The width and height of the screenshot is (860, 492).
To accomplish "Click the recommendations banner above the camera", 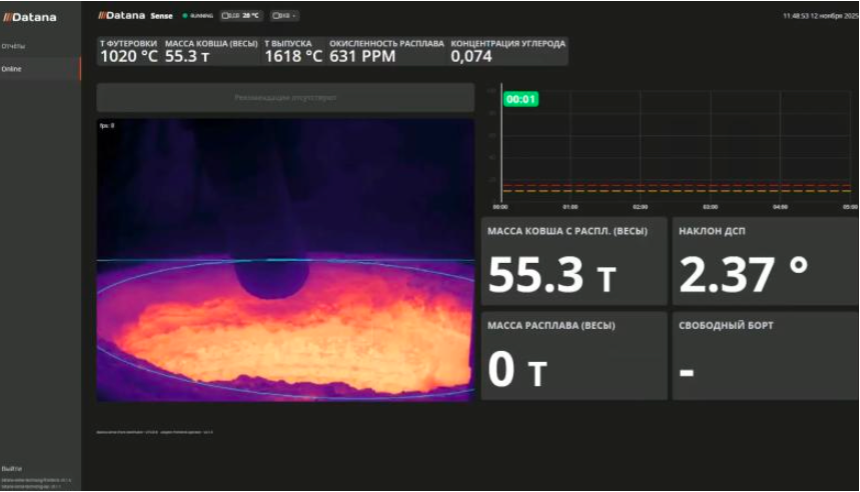I will [x=285, y=98].
